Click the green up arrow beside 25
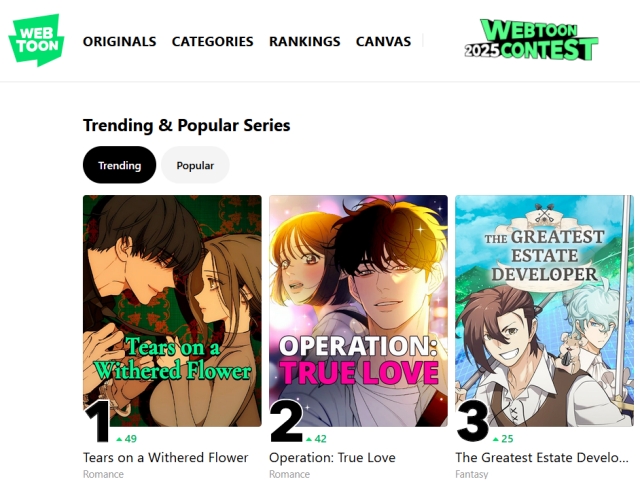The width and height of the screenshot is (640, 490). [x=496, y=439]
